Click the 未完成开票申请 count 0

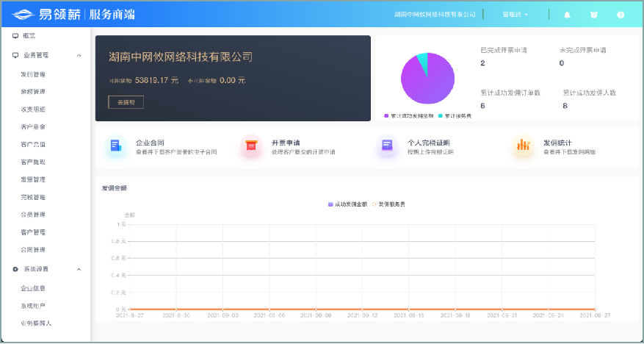click(562, 63)
